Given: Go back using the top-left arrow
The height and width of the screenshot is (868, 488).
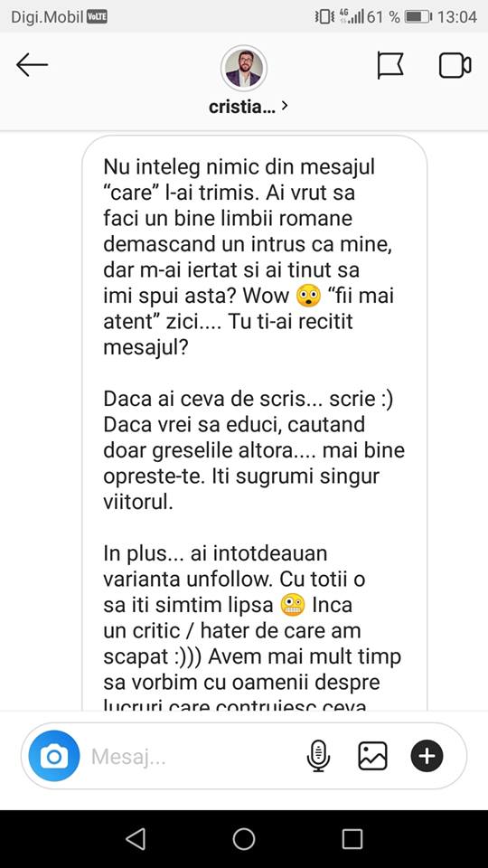Looking at the screenshot, I should tap(33, 65).
